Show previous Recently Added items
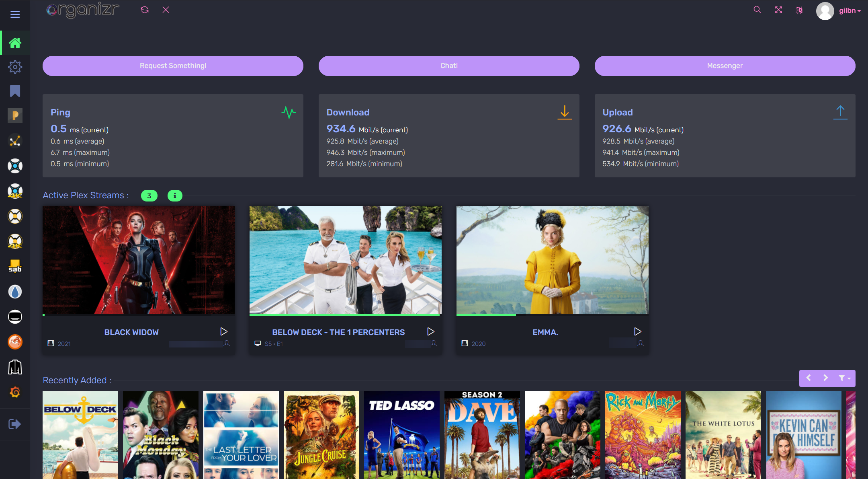The width and height of the screenshot is (868, 479). click(809, 378)
